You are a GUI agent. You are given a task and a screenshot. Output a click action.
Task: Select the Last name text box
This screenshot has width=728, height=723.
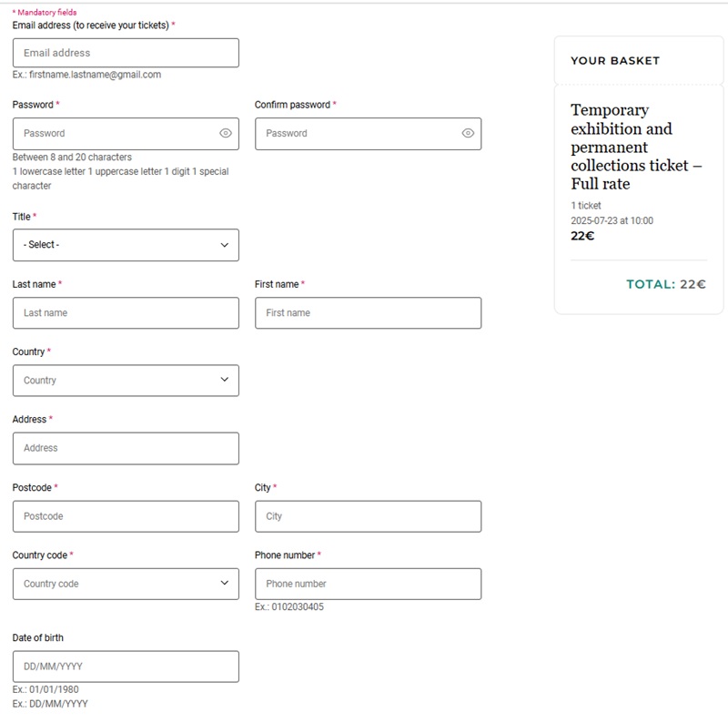pos(126,313)
